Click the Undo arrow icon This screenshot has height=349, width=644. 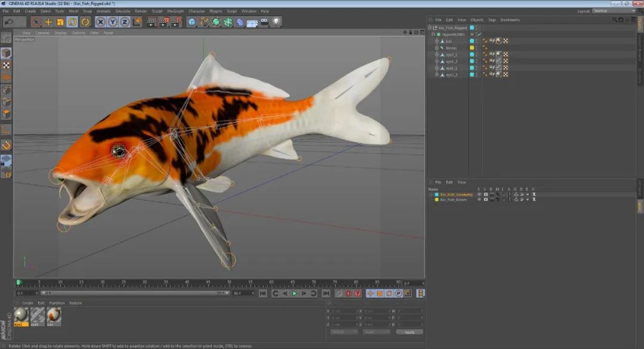click(9, 22)
